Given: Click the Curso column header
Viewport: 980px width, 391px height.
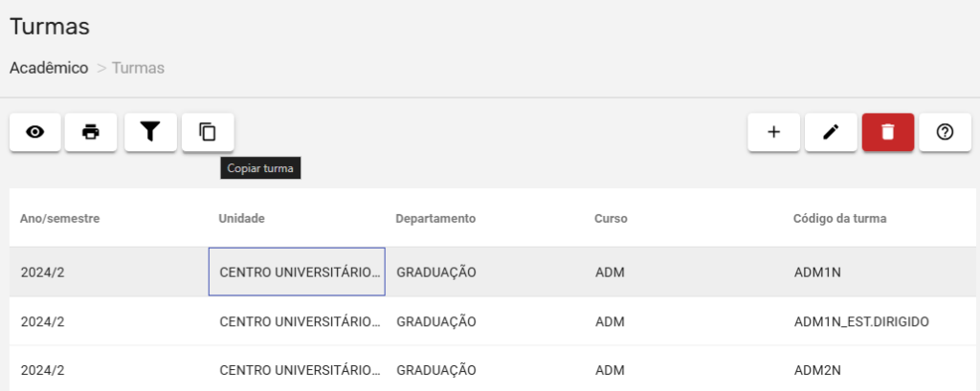Looking at the screenshot, I should coord(611,219).
